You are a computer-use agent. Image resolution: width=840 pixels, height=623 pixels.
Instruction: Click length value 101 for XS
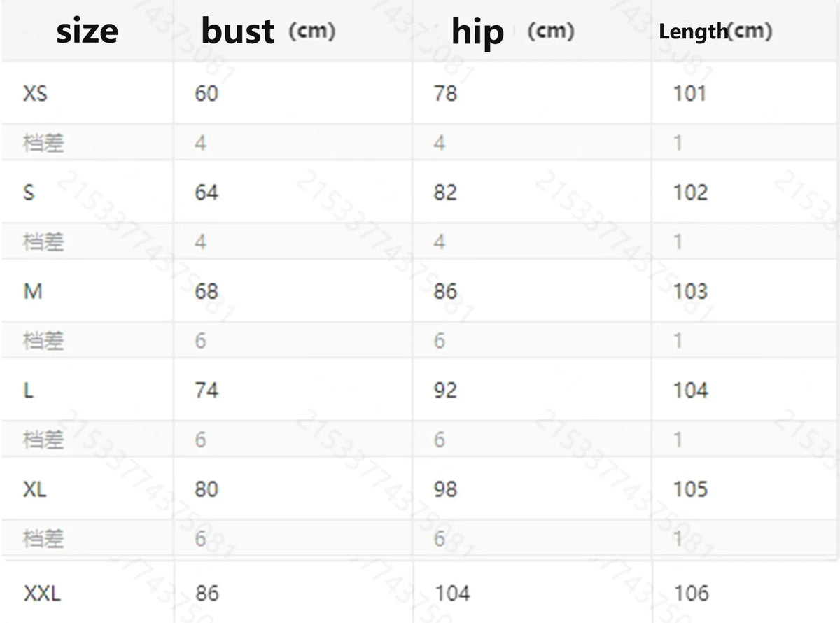689,93
